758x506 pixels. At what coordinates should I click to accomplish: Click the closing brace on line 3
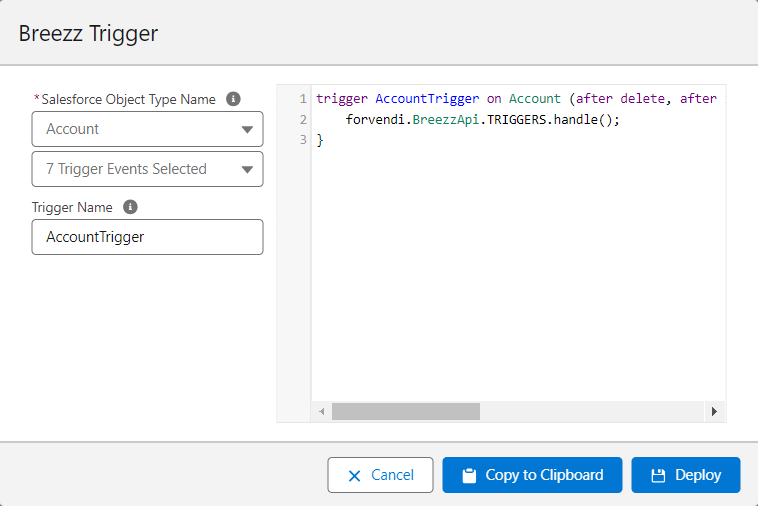[x=320, y=140]
